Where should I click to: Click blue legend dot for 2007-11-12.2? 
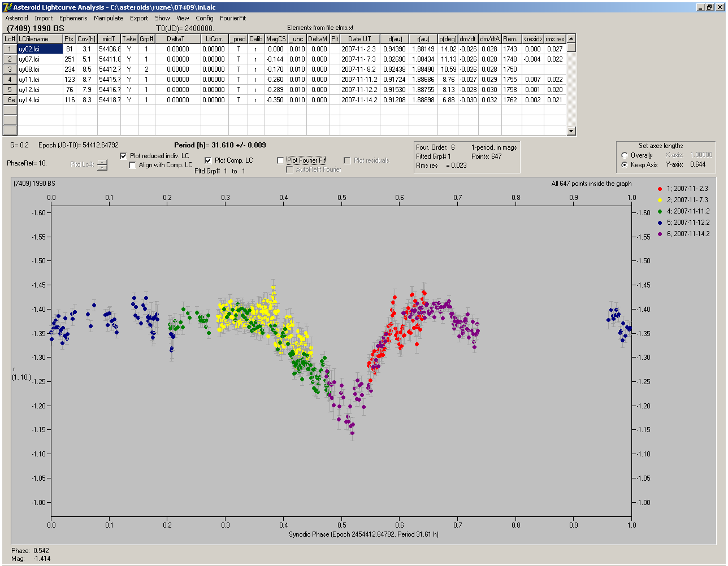(660, 223)
